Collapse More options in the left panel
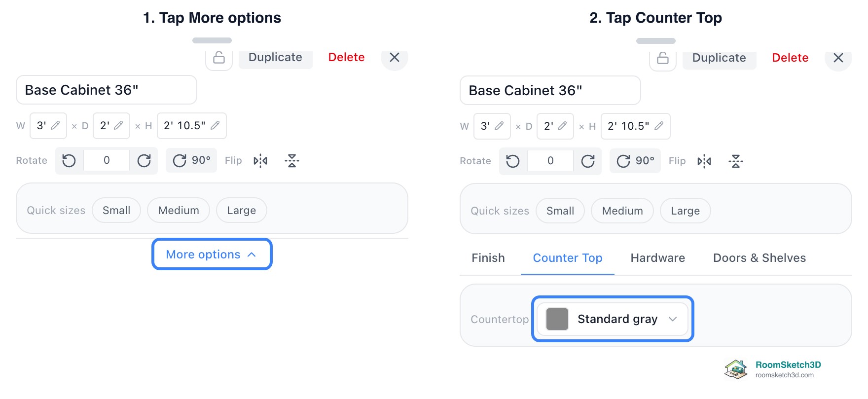The height and width of the screenshot is (399, 868). point(212,254)
